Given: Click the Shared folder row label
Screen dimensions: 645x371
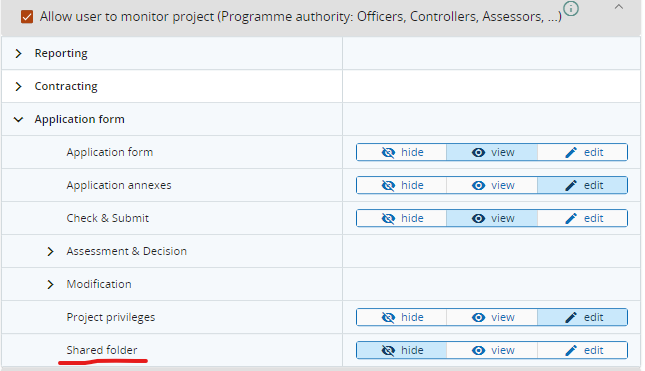Looking at the screenshot, I should pos(102,350).
